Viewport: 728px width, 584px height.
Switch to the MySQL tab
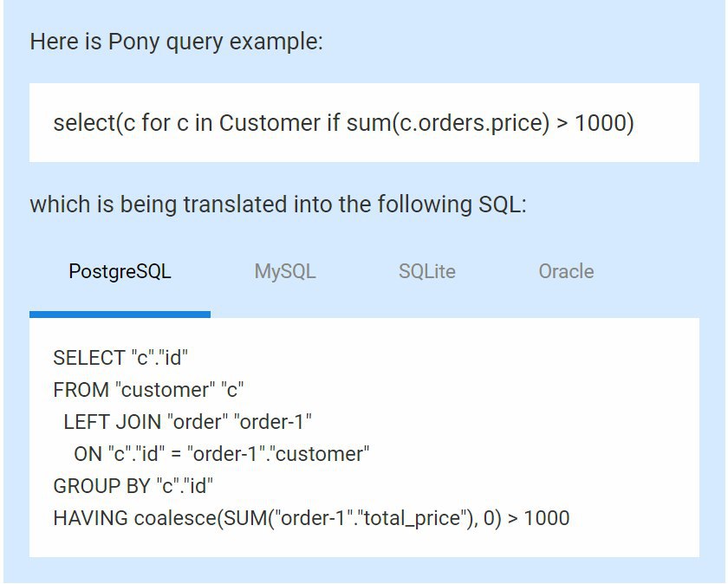tap(285, 271)
